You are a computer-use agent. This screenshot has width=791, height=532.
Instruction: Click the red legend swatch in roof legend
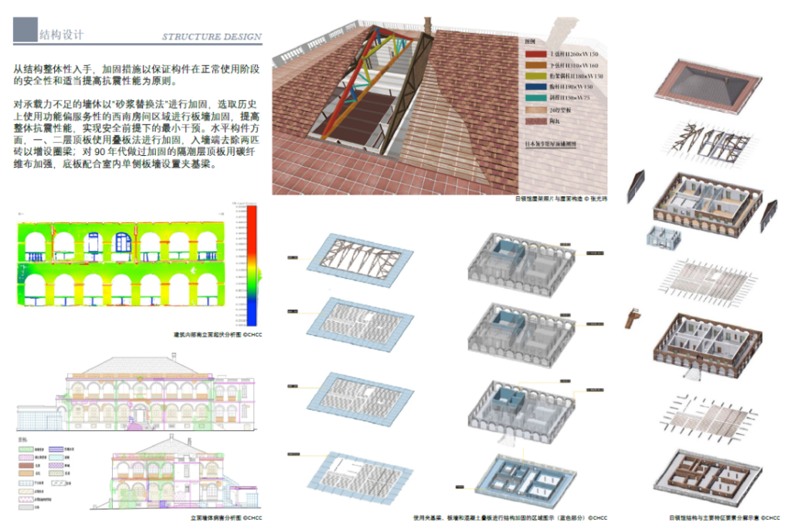[x=535, y=54]
